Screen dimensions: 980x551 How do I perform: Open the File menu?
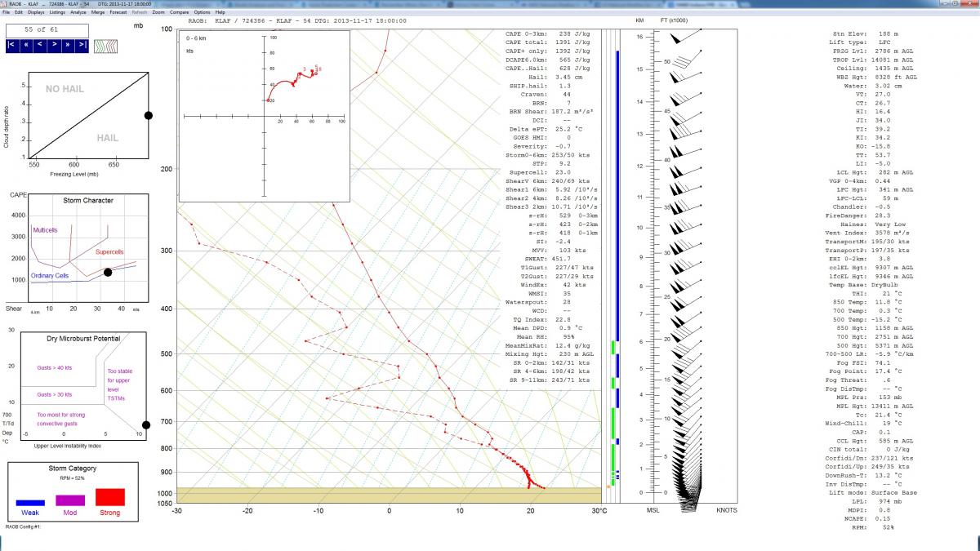[7, 12]
